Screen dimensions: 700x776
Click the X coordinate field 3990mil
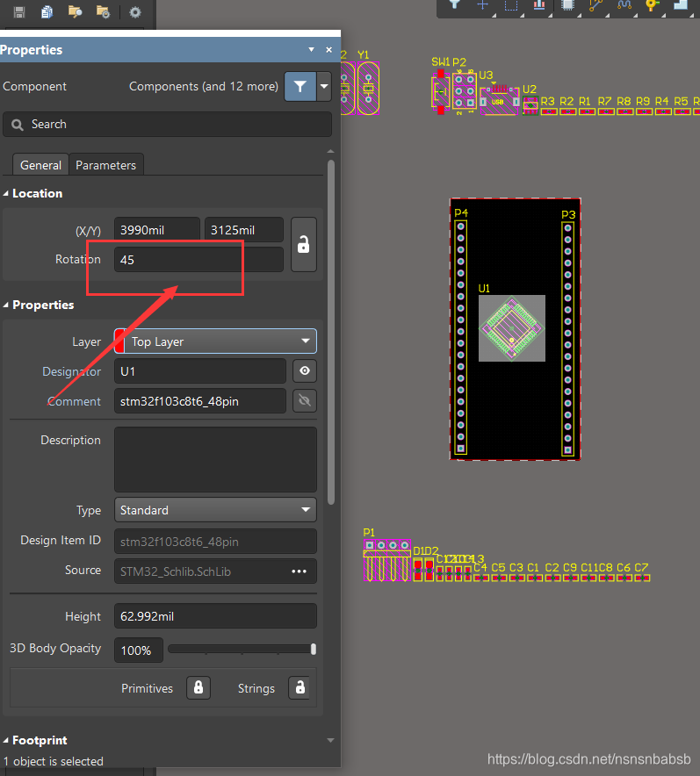coord(157,230)
